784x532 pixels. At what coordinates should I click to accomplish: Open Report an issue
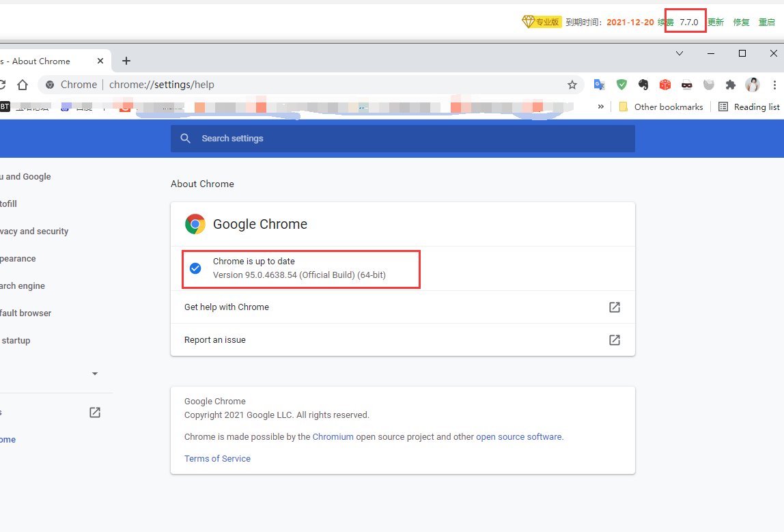(x=402, y=340)
